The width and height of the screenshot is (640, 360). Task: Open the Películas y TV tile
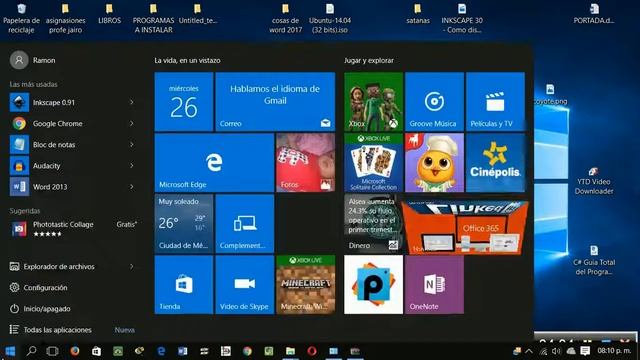coord(495,102)
